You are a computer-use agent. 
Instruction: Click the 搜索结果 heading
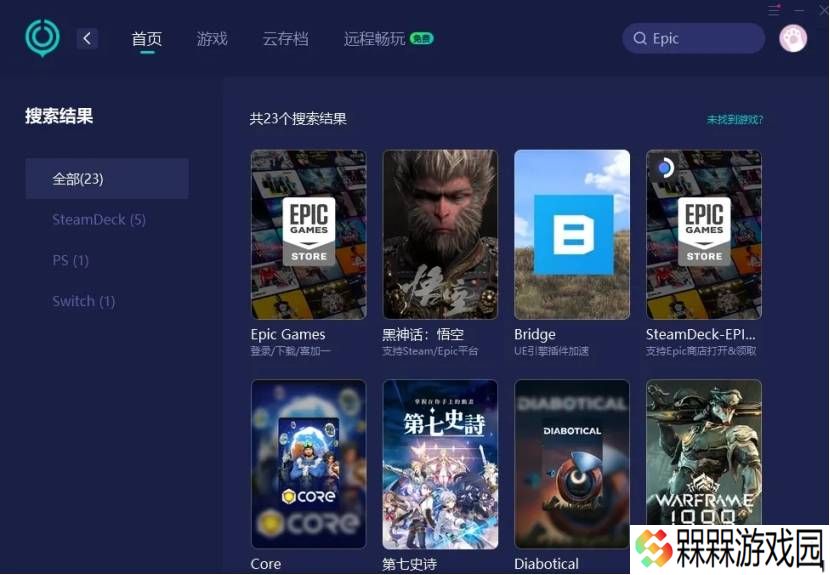[59, 116]
